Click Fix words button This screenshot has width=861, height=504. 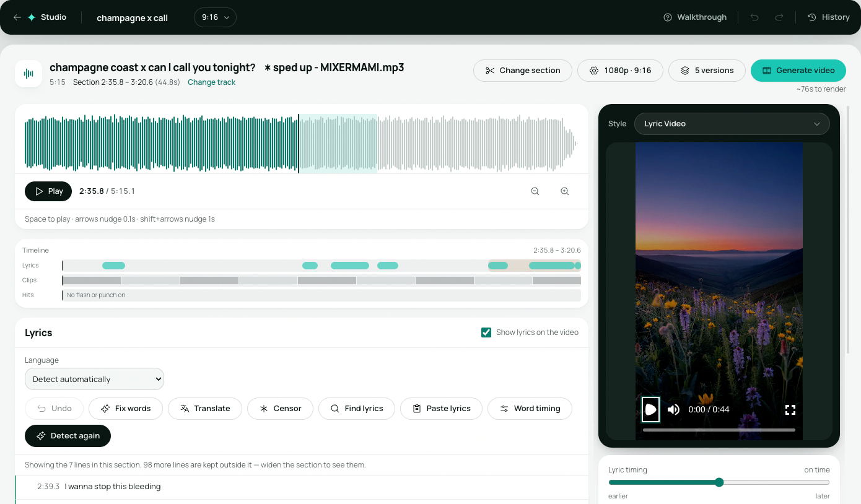[x=126, y=409]
